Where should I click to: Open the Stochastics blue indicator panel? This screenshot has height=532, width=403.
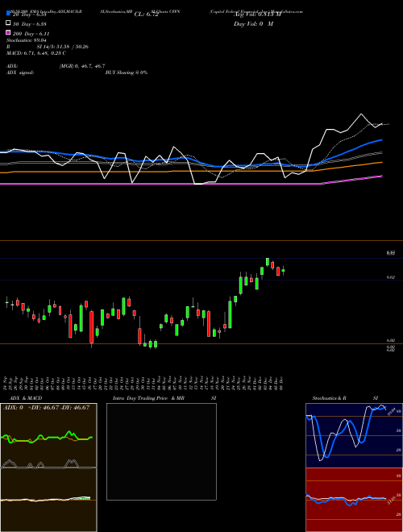click(354, 435)
